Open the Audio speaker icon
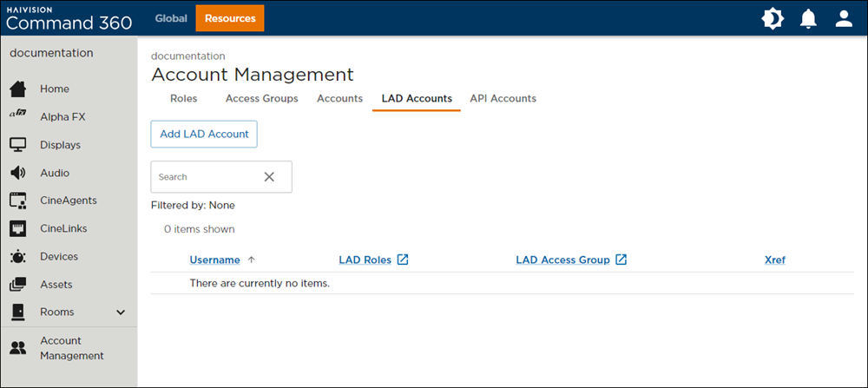The image size is (868, 388). tap(17, 173)
